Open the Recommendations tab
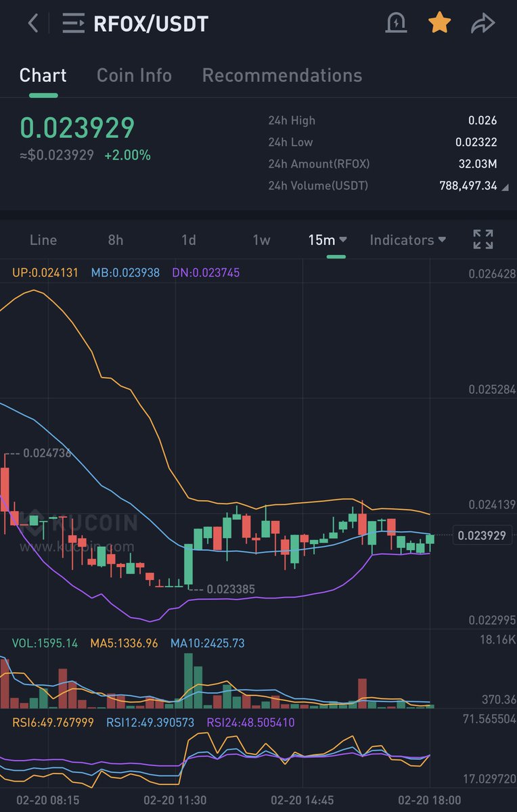517x812 pixels. pyautogui.click(x=282, y=75)
